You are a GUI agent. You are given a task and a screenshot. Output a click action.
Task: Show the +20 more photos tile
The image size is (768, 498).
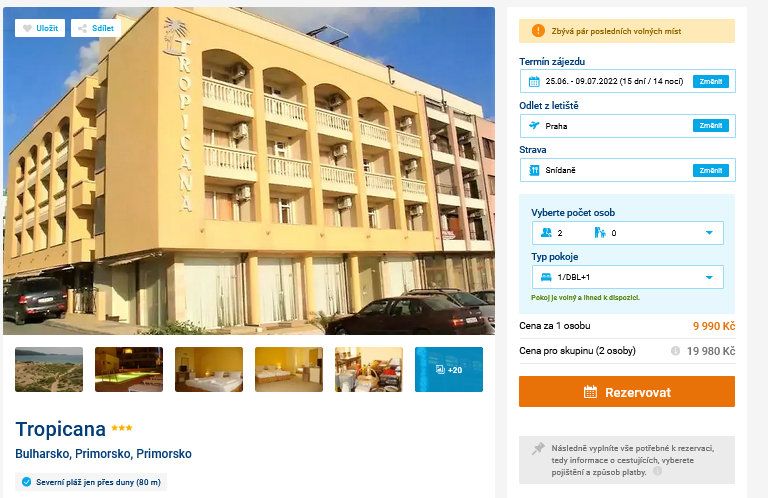(449, 370)
